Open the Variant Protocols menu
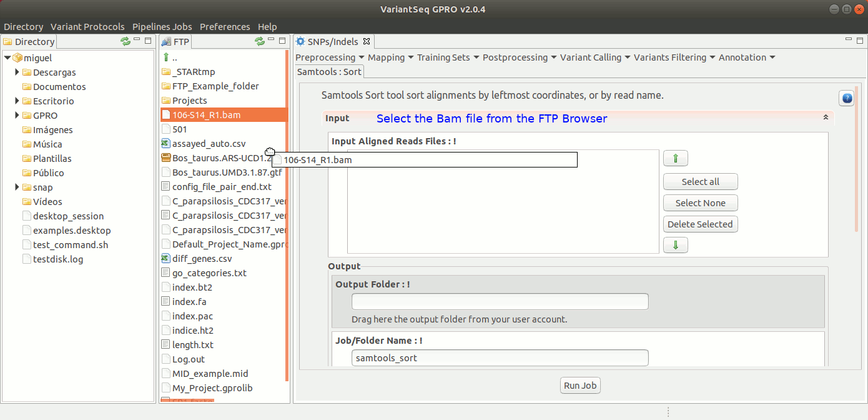The image size is (868, 420). point(87,27)
